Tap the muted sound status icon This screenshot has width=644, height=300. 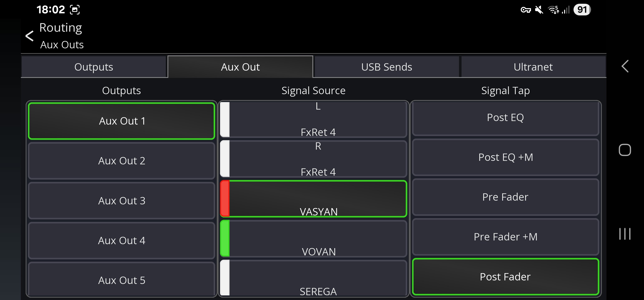(x=539, y=10)
